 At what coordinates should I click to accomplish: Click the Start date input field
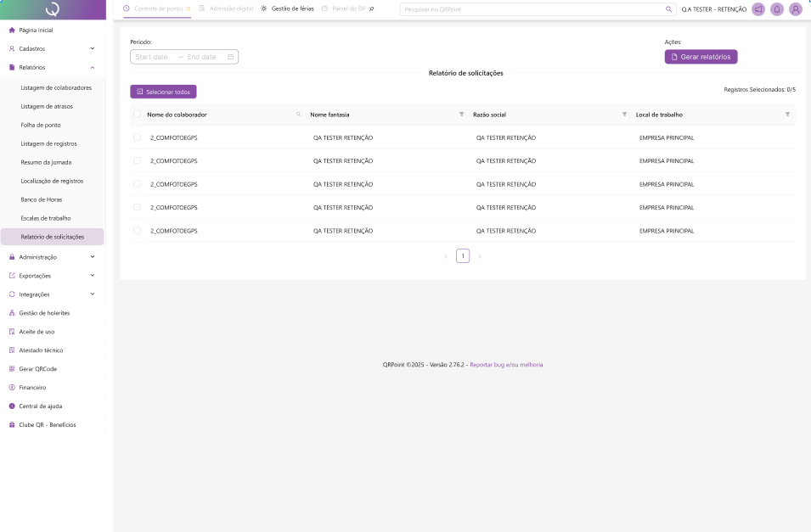pyautogui.click(x=152, y=57)
